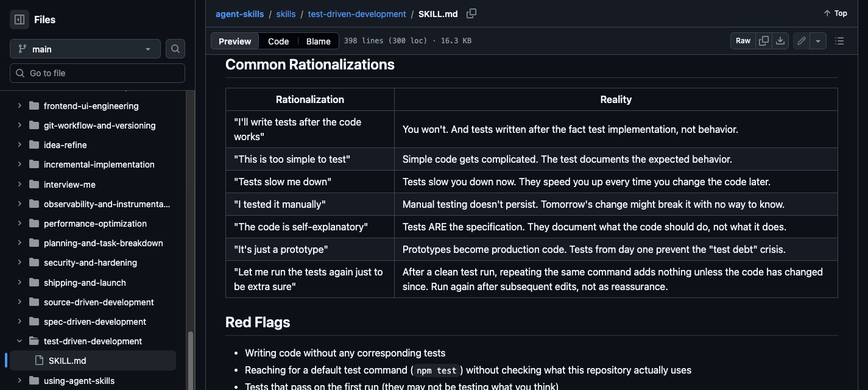Click the frontend-ui-engineering folder icon

pos(34,106)
